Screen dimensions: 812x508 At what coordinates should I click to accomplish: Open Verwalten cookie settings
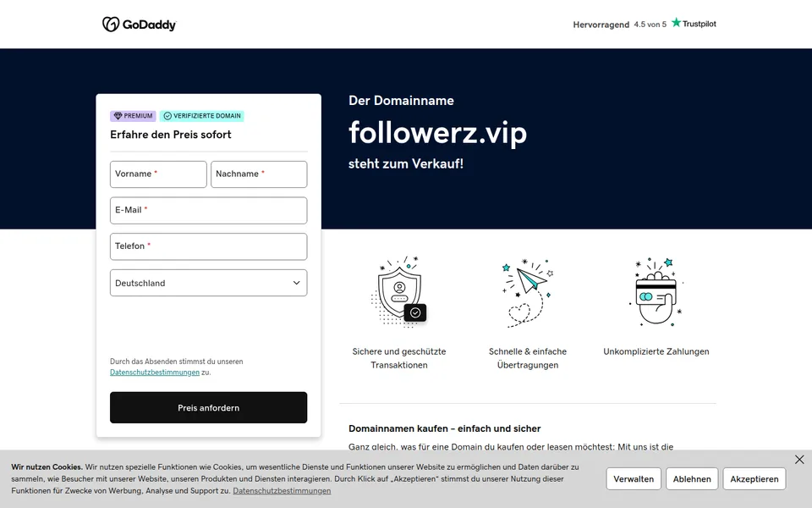[x=634, y=479]
